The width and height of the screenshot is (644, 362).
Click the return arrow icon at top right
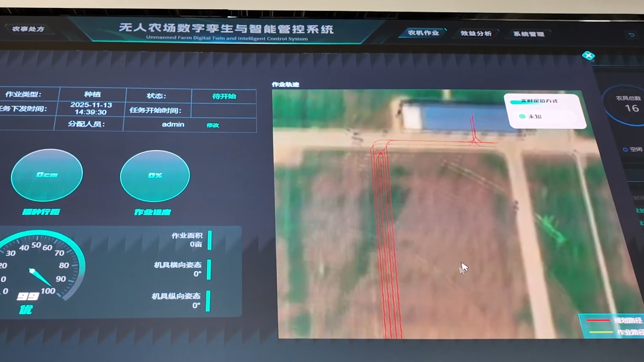pyautogui.click(x=631, y=35)
